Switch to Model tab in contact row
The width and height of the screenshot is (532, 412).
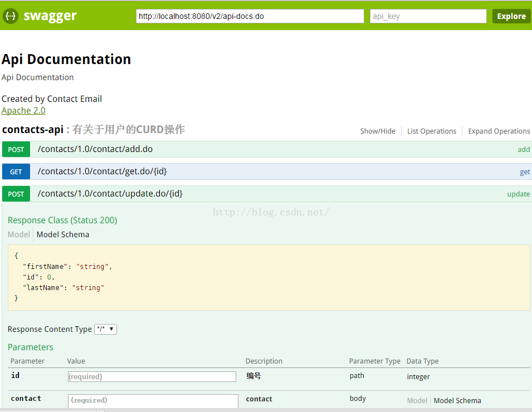[417, 401]
